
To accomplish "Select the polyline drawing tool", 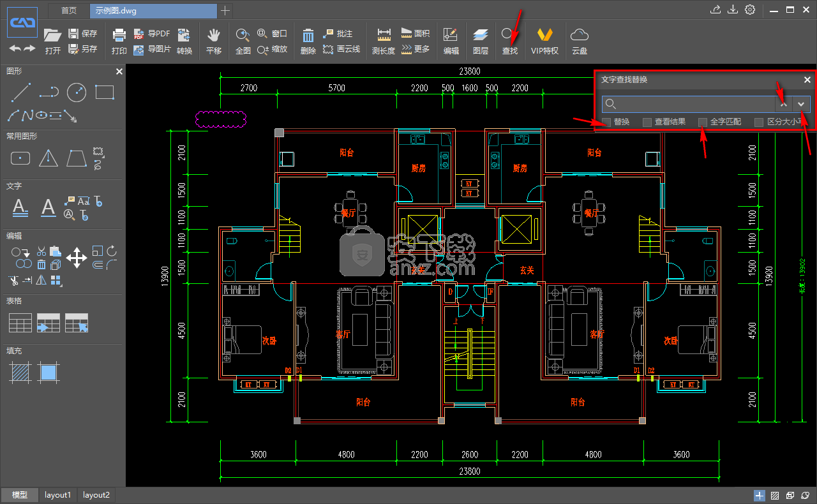I will coord(49,93).
